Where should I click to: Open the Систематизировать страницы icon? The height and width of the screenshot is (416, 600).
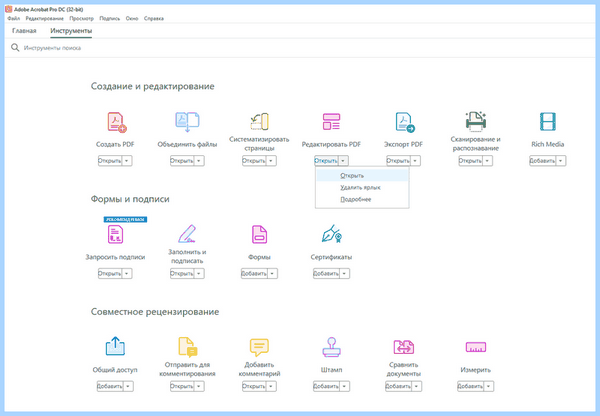tap(259, 122)
